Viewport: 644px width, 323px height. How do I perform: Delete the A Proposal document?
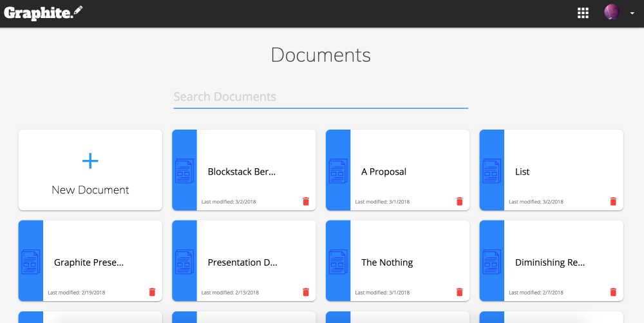[x=459, y=202]
